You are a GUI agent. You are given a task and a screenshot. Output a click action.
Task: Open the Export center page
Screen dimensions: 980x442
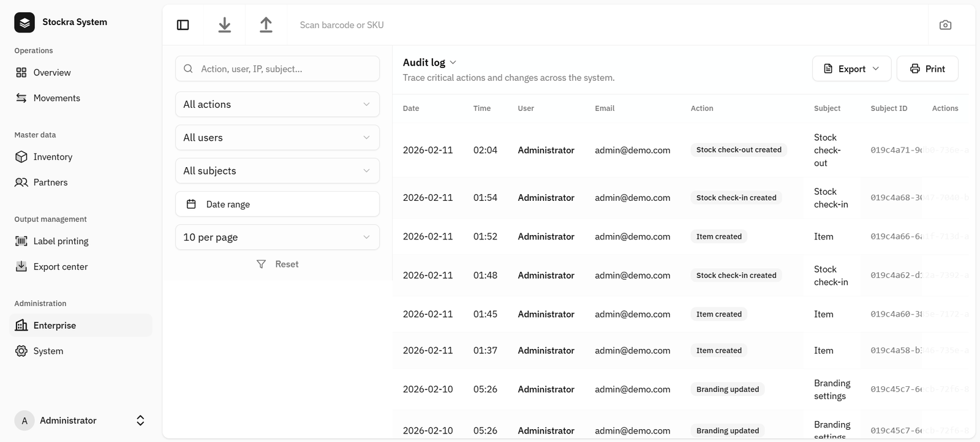[x=60, y=267]
